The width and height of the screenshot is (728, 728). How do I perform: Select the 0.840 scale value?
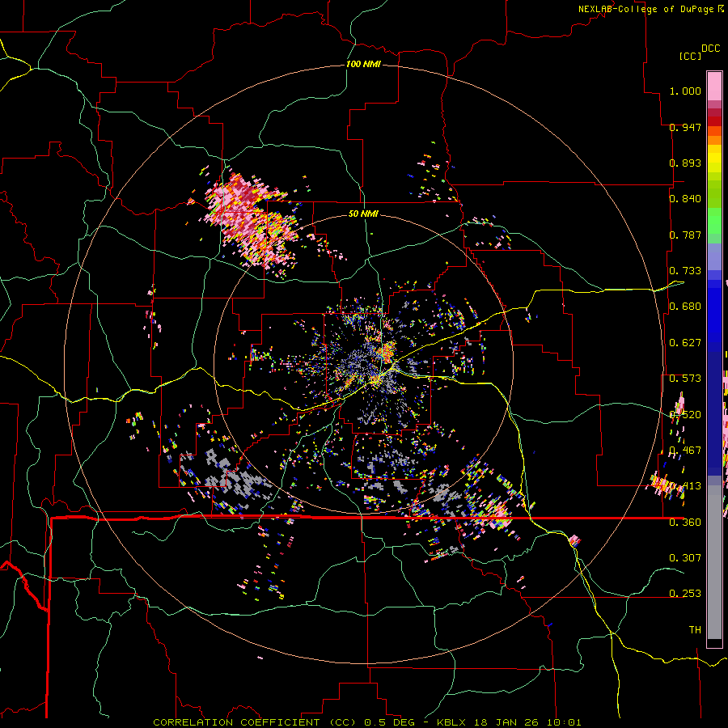(685, 199)
